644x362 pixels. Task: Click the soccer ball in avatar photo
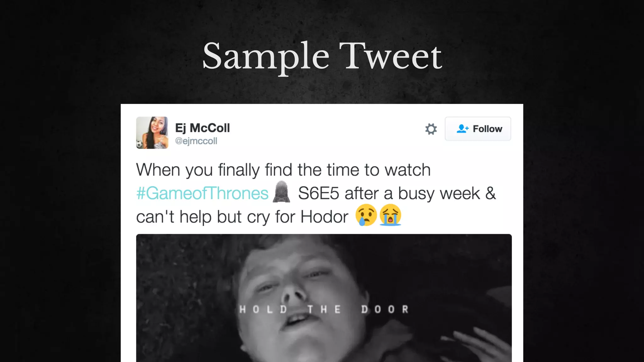tap(140, 145)
